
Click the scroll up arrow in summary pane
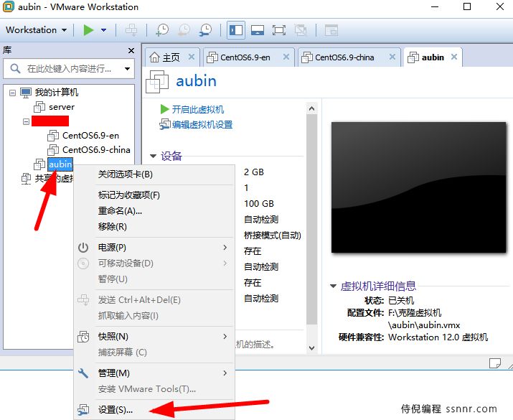pyautogui.click(x=312, y=108)
